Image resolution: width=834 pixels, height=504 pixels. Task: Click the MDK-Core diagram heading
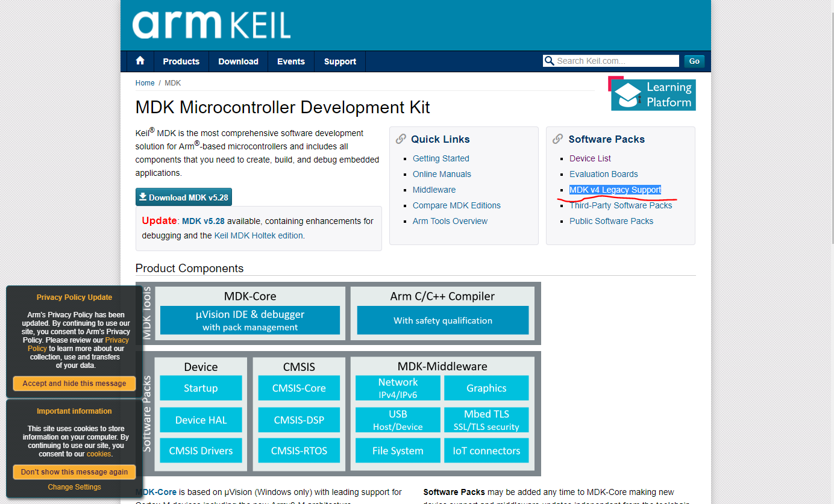tap(250, 296)
